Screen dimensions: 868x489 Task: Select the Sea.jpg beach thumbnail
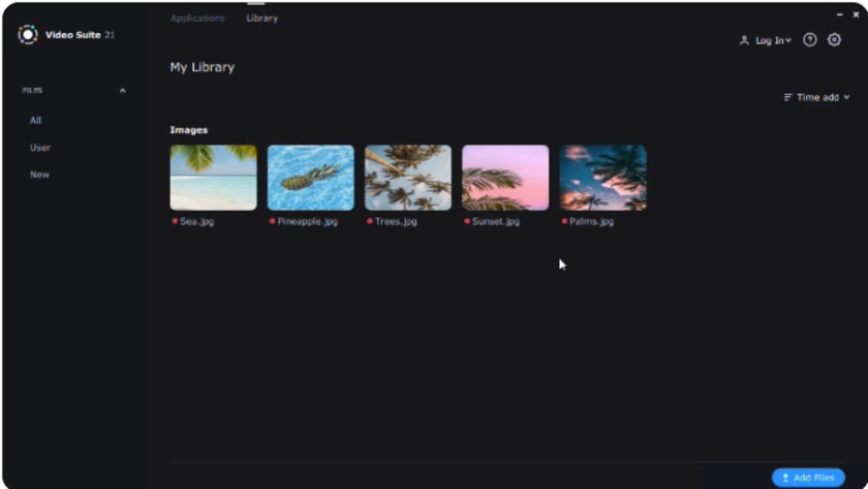(213, 177)
